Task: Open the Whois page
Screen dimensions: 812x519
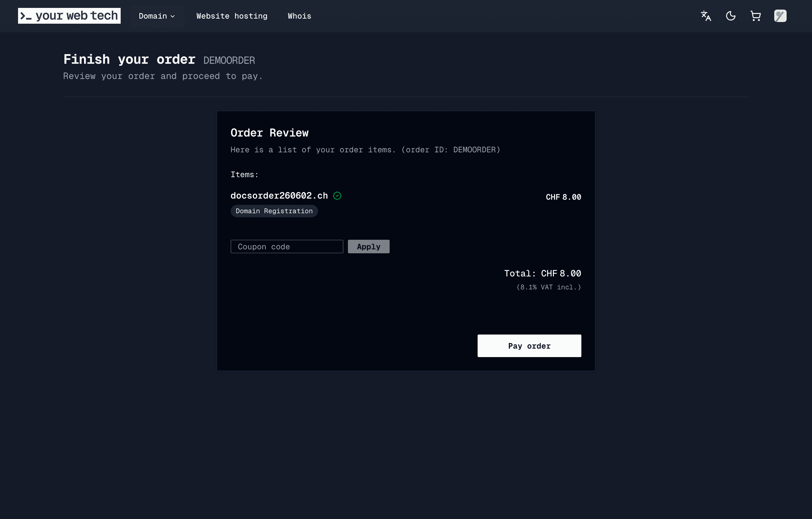Action: pos(299,16)
